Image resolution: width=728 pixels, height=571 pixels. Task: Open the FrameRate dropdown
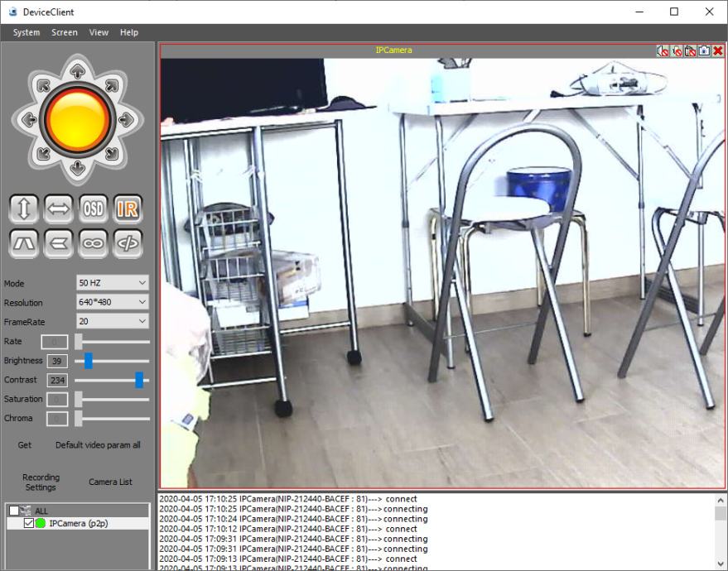[112, 321]
